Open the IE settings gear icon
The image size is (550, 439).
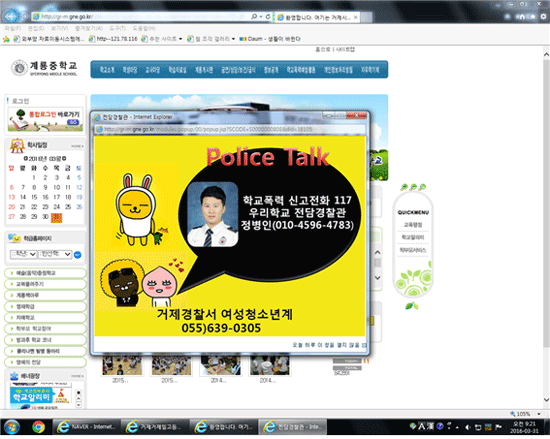click(543, 16)
